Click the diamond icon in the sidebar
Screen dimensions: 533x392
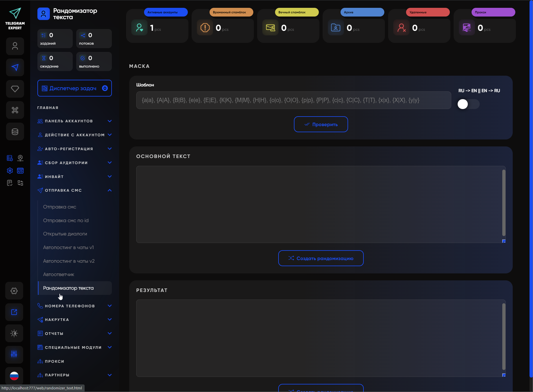pos(15,89)
